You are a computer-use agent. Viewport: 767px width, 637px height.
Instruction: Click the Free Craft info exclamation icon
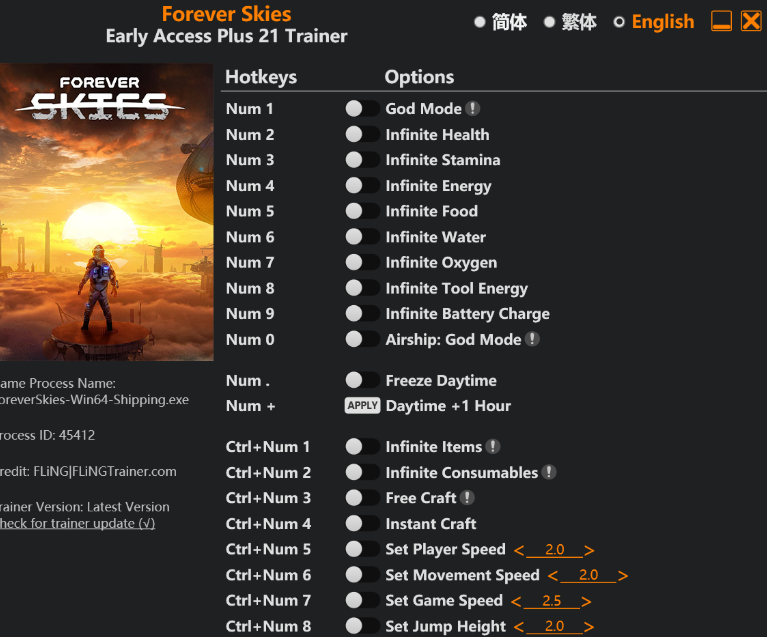(x=467, y=498)
